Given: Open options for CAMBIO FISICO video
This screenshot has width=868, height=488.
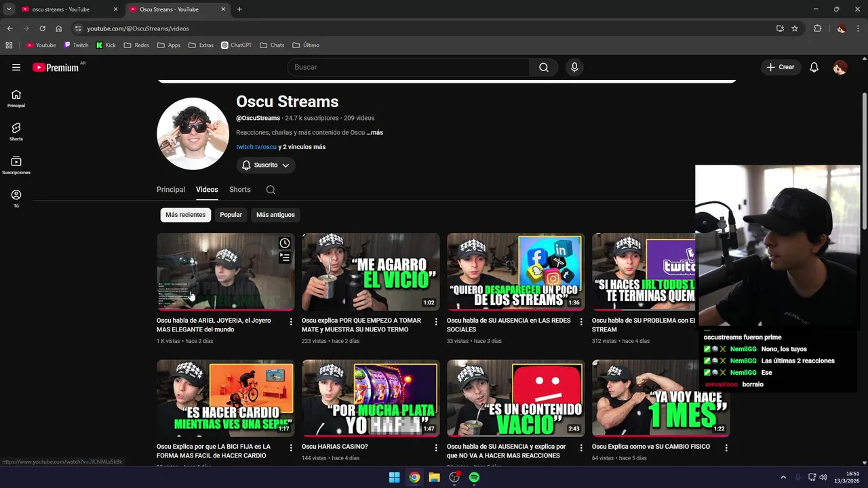Looking at the screenshot, I should pos(726,447).
